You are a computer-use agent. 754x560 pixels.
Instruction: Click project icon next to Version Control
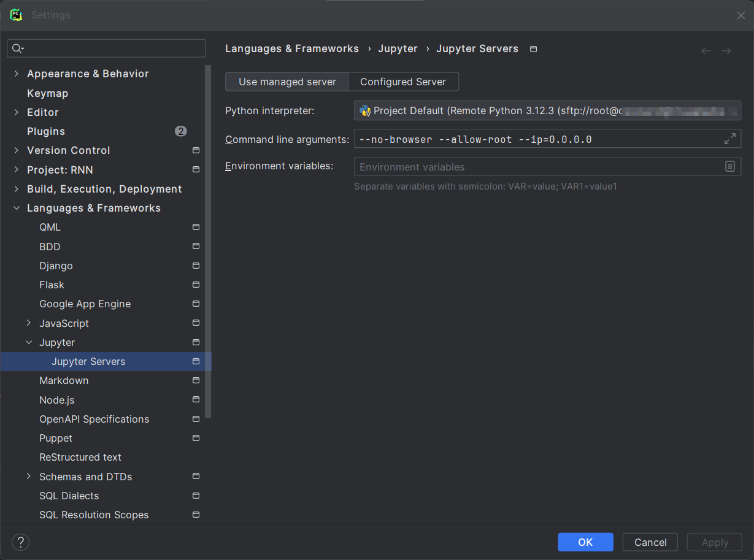point(196,150)
